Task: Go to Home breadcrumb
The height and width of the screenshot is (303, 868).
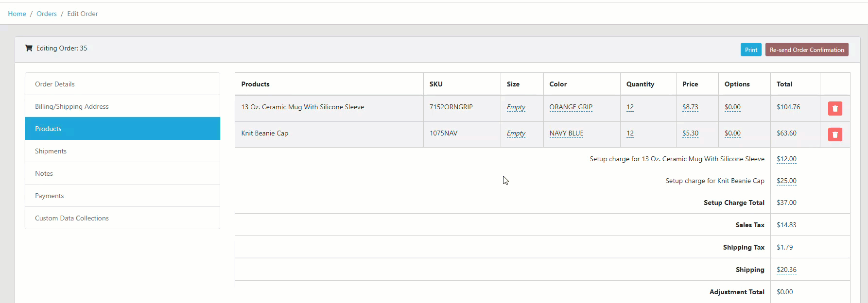Action: 17,14
